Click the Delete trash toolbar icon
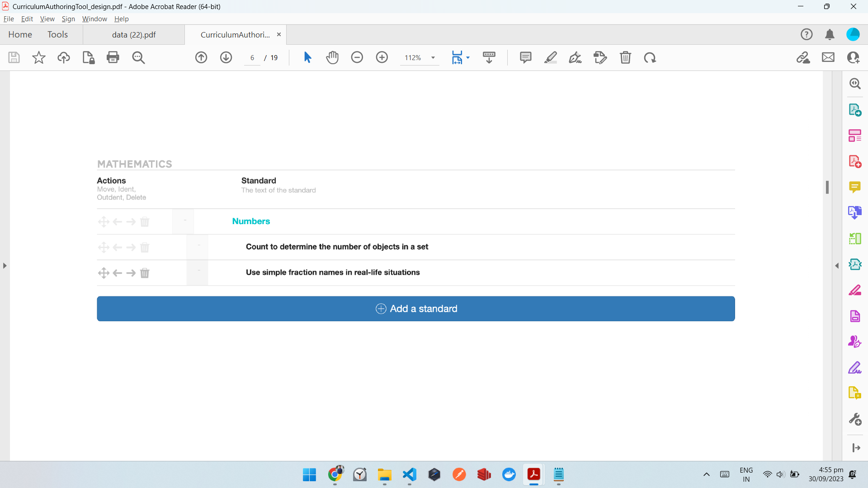The height and width of the screenshot is (488, 868). coord(625,57)
